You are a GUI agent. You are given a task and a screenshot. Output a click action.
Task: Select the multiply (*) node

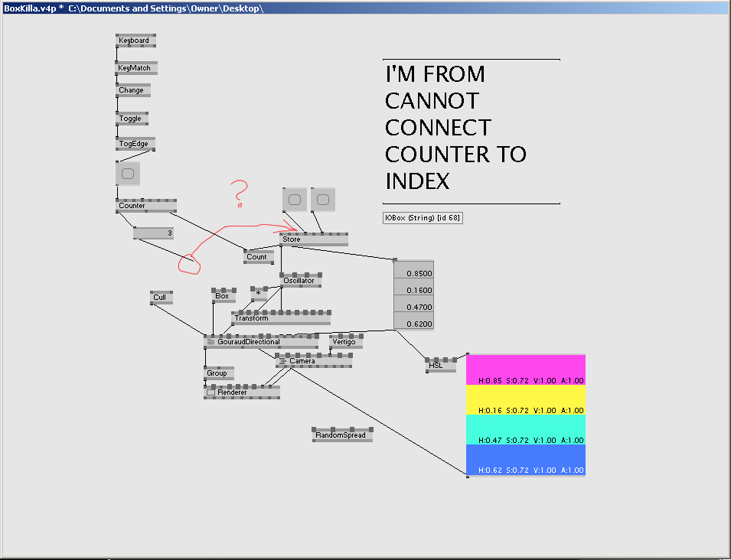tap(259, 294)
